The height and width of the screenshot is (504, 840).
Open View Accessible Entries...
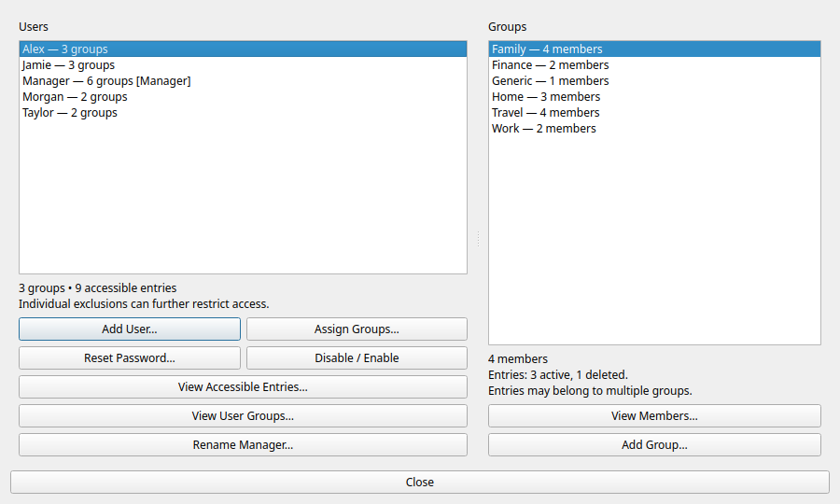[243, 386]
